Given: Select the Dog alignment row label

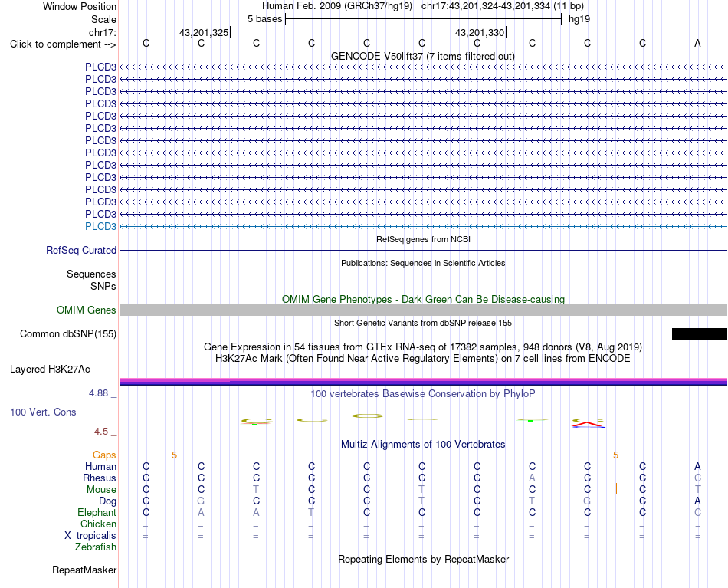Looking at the screenshot, I should (107, 501).
